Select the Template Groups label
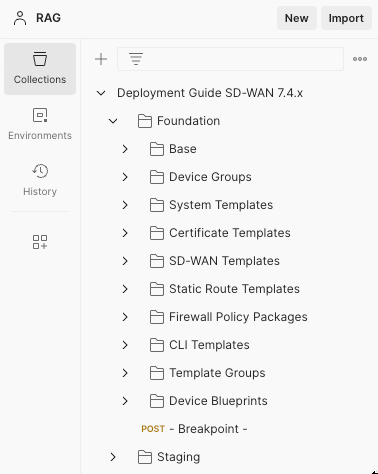The height and width of the screenshot is (474, 378). pyautogui.click(x=217, y=373)
